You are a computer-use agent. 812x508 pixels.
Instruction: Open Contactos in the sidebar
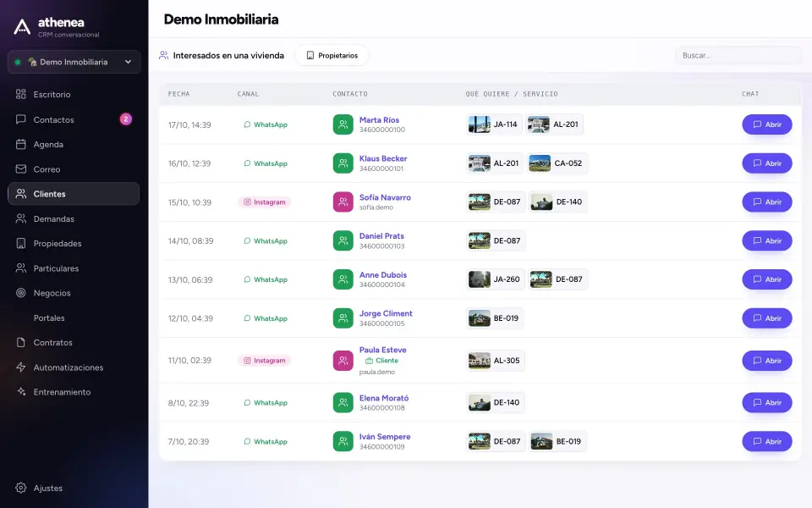53,119
